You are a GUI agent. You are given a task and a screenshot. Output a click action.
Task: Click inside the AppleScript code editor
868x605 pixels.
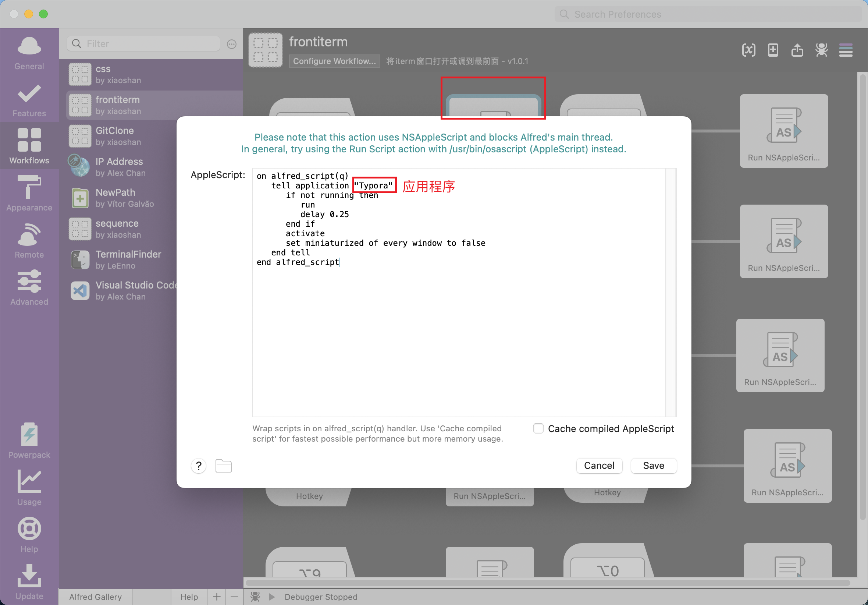[x=459, y=292]
